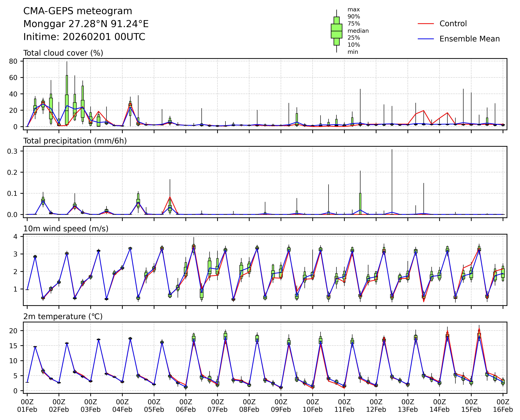520x420 pixels.
Task: Click the 'Monggar 27.28°N 91.24°E' location text
Action: pyautogui.click(x=86, y=24)
